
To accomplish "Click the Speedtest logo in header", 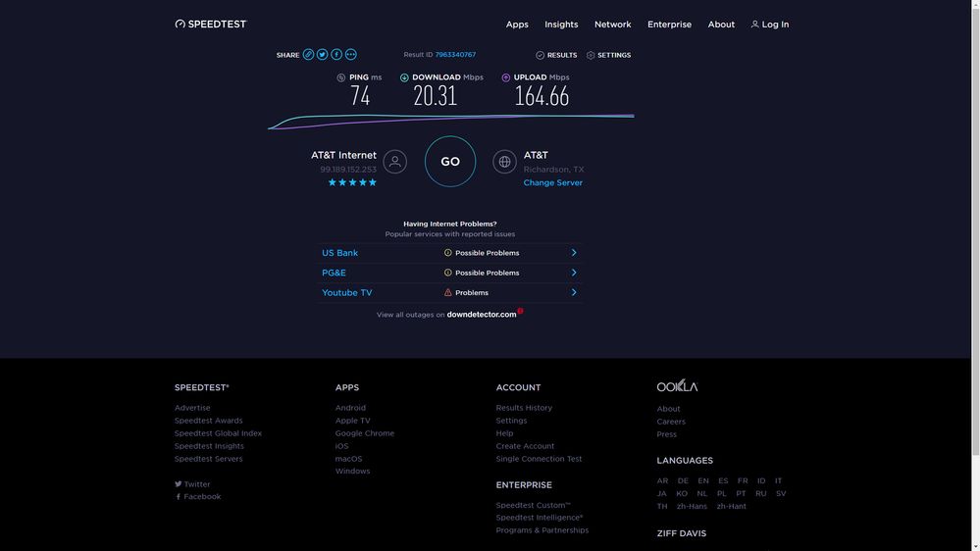I will 211,25.
